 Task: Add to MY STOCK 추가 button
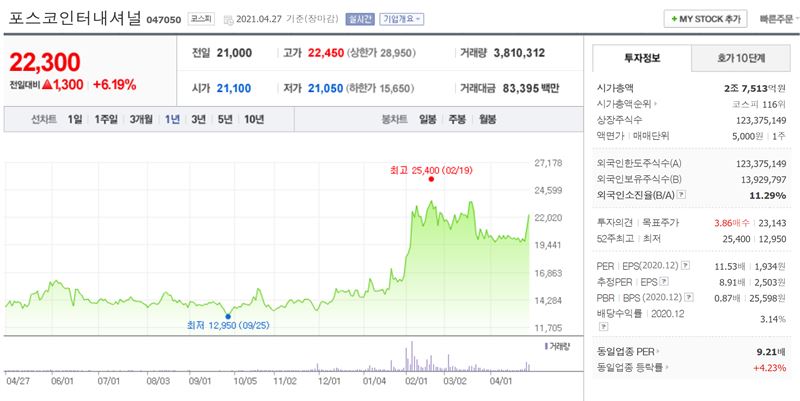point(704,19)
